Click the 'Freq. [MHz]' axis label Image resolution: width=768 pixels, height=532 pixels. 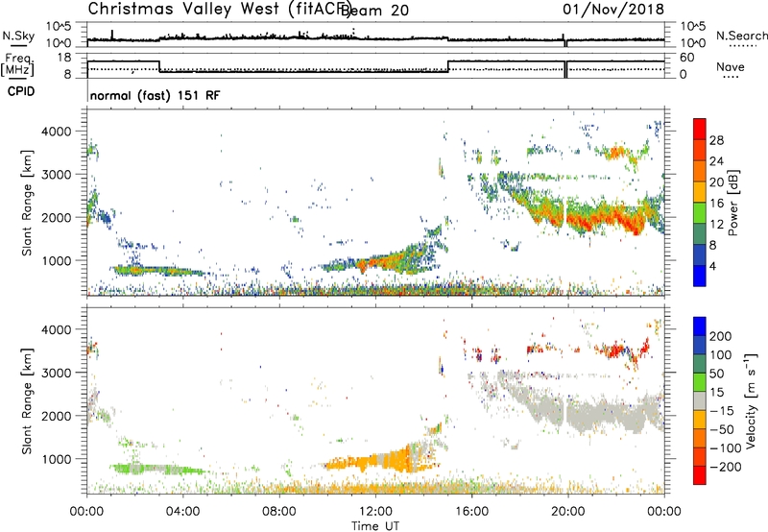click(17, 64)
